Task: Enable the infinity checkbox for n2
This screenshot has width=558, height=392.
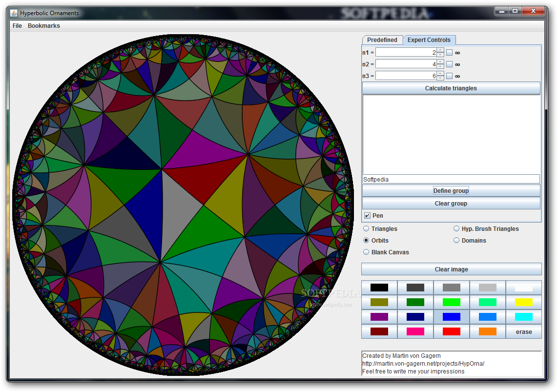Action: click(x=450, y=64)
